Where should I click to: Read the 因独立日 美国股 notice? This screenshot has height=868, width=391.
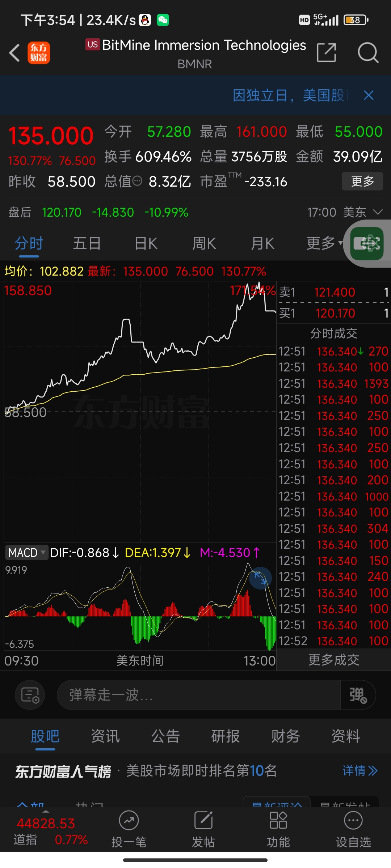point(291,95)
